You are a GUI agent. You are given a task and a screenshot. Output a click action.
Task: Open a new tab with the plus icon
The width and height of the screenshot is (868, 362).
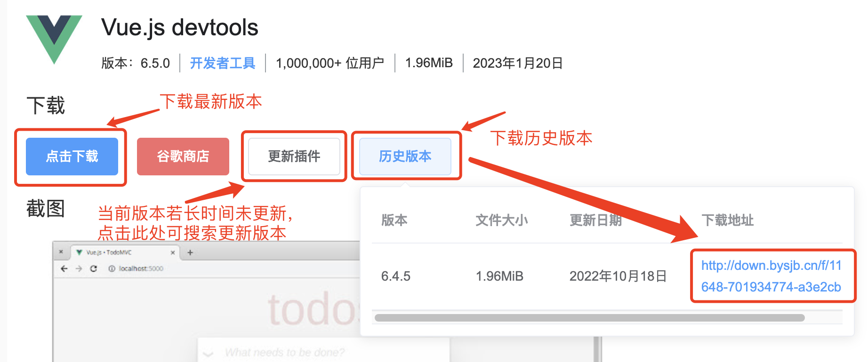[x=190, y=252]
